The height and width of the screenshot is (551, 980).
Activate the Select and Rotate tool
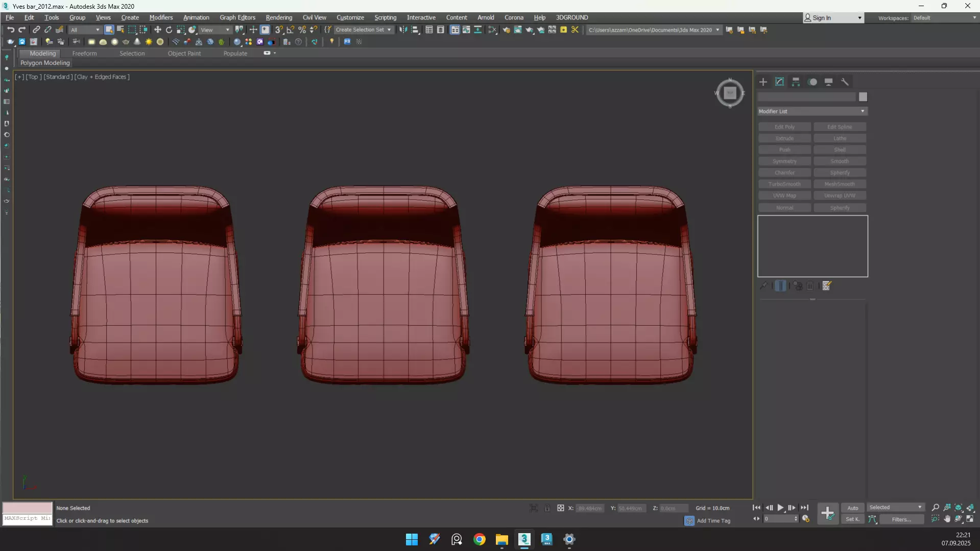click(x=169, y=30)
